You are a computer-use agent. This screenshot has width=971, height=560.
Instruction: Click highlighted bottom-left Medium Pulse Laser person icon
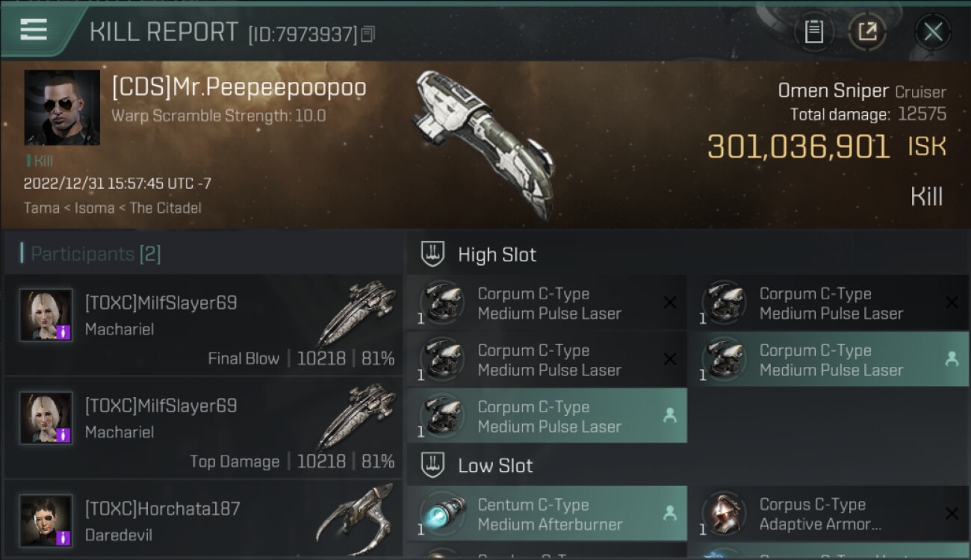click(669, 416)
